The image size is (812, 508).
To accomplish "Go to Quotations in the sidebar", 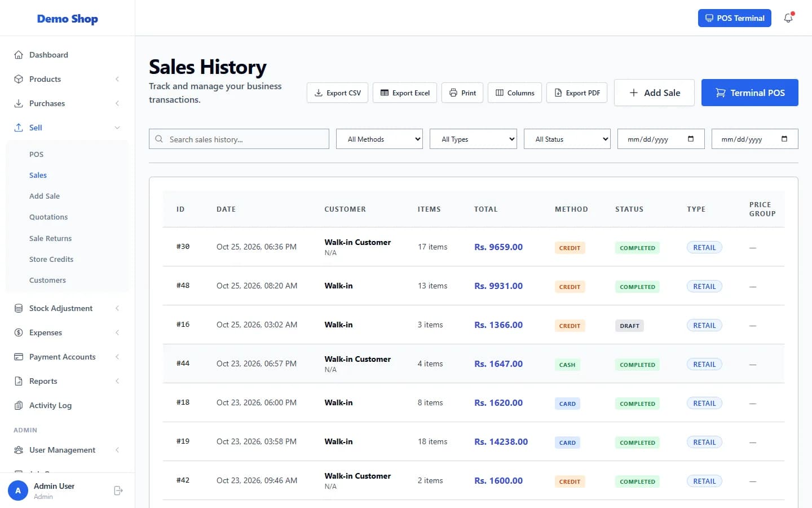I will (x=48, y=217).
